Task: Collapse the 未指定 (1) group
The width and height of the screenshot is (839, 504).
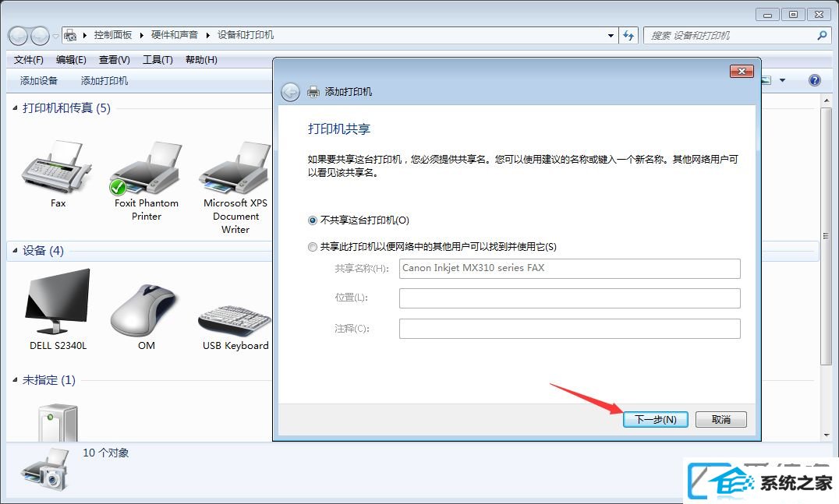Action: click(15, 380)
